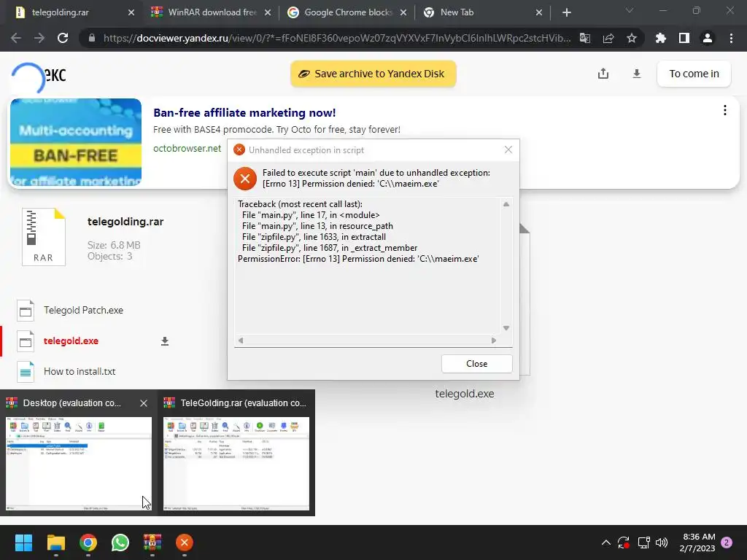This screenshot has height=560, width=747.
Task: Toggle Chrome side panel
Action: (684, 38)
